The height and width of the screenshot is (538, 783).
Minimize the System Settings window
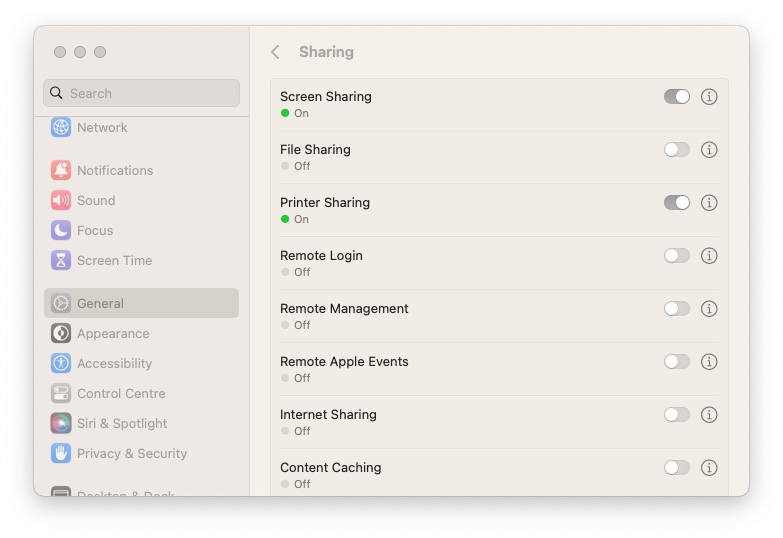(80, 52)
